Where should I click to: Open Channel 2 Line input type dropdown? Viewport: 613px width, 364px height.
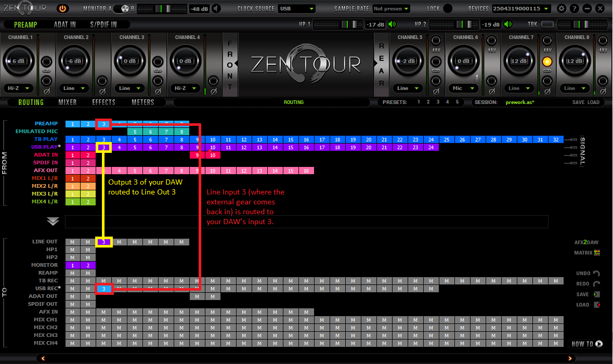point(74,88)
